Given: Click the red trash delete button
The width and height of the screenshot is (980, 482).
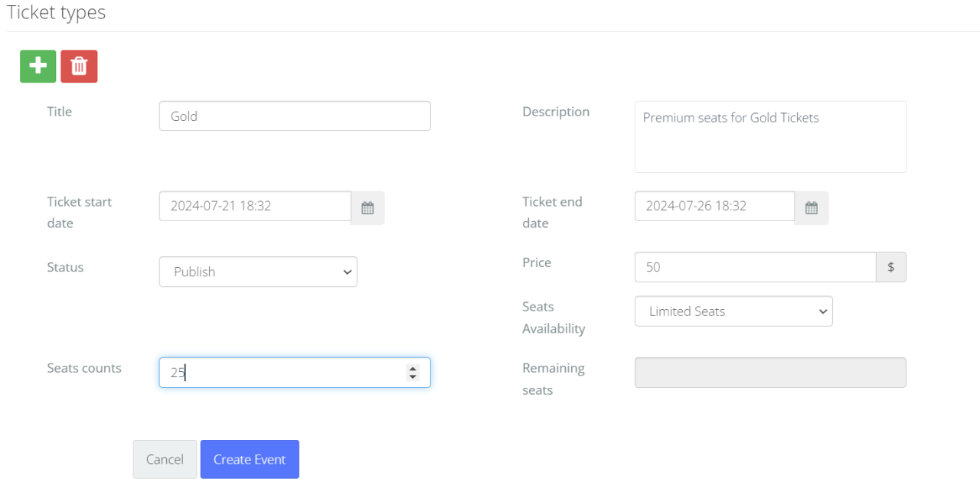Looking at the screenshot, I should (79, 67).
